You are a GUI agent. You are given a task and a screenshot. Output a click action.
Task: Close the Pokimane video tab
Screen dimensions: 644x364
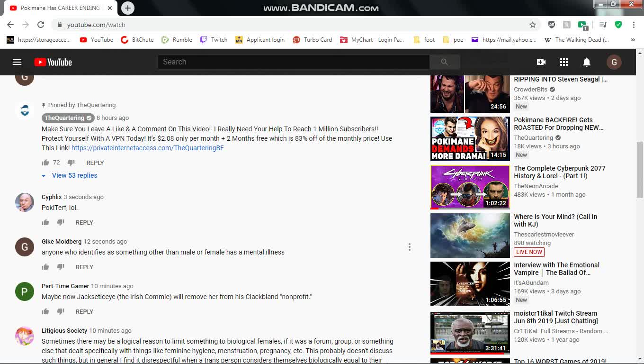[110, 8]
